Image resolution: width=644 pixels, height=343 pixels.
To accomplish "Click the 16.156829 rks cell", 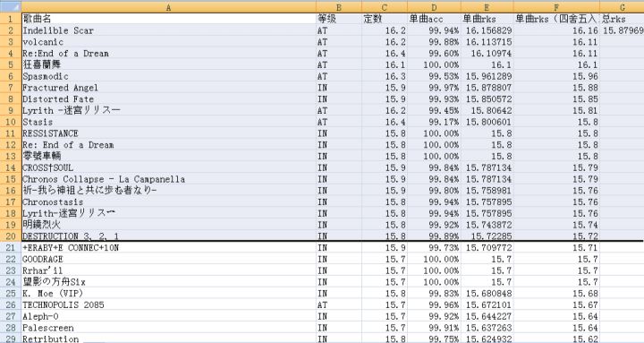I will point(487,30).
